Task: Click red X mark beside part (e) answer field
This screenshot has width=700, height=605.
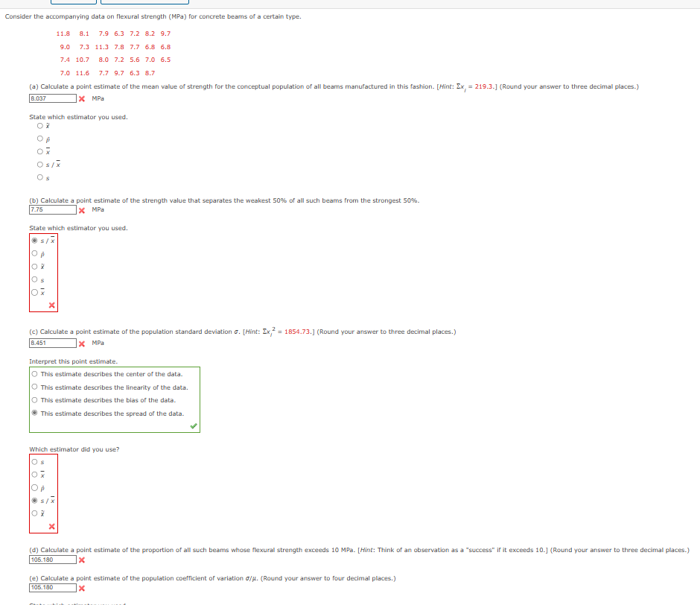Action: coord(82,589)
